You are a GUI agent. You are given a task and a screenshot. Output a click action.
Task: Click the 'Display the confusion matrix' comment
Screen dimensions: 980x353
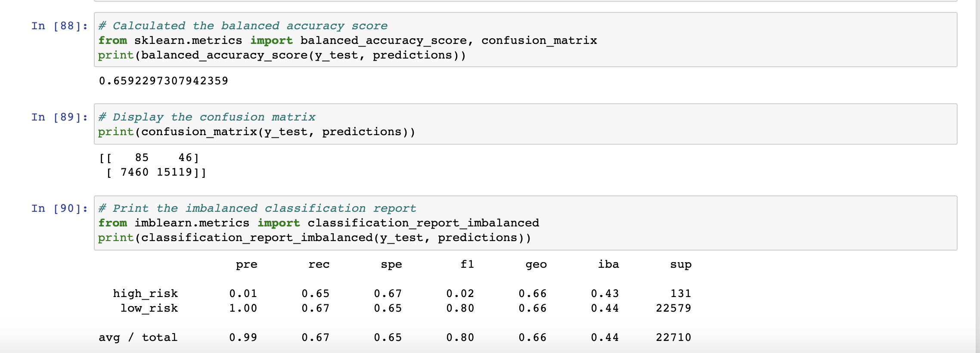(207, 117)
